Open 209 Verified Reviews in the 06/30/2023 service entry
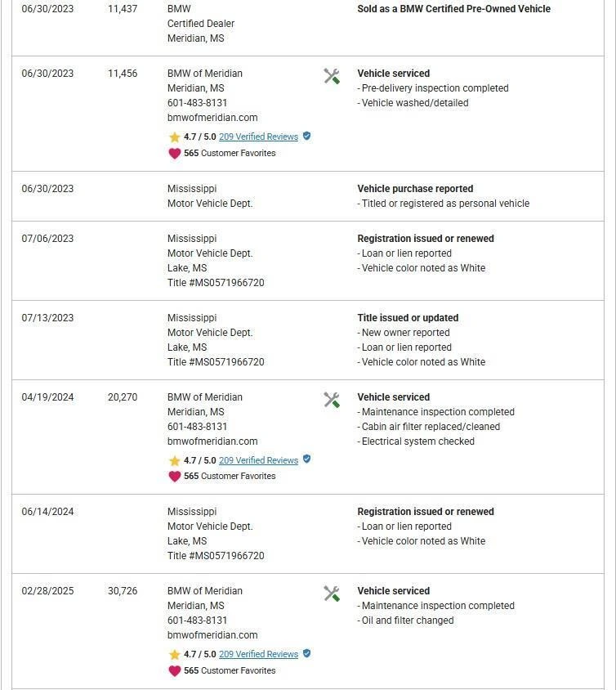 coord(258,137)
